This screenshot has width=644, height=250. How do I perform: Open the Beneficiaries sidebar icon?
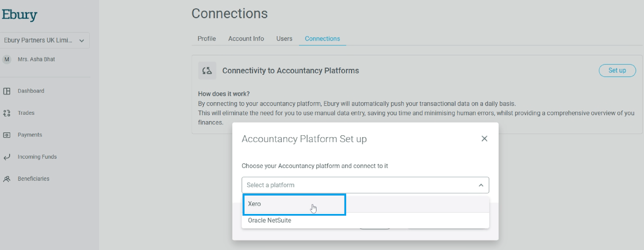pyautogui.click(x=7, y=179)
